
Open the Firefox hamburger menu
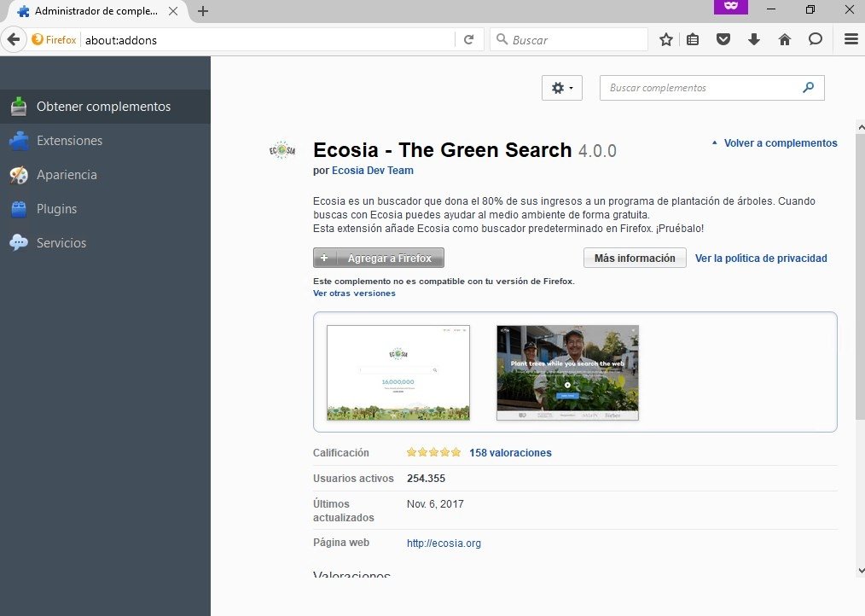pos(851,40)
